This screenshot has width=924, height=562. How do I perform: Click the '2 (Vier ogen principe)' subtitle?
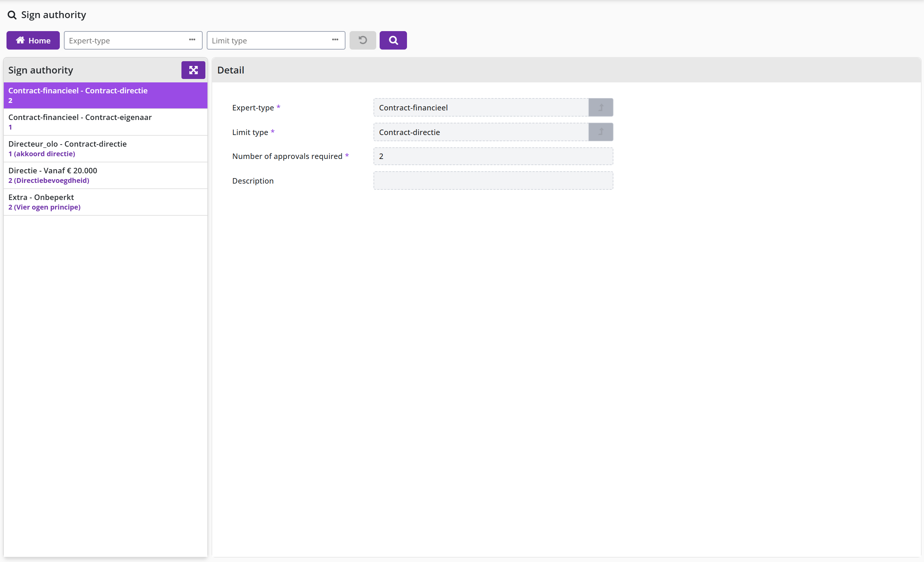point(44,207)
